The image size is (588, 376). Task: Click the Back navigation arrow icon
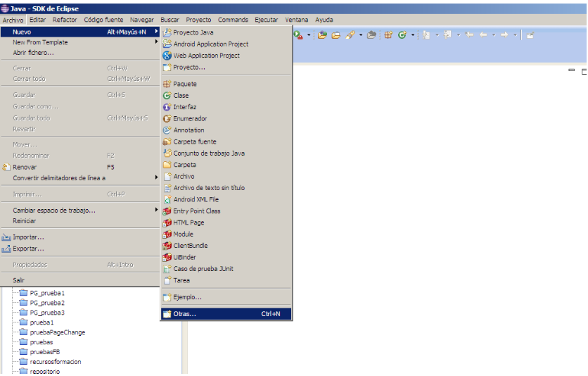483,35
